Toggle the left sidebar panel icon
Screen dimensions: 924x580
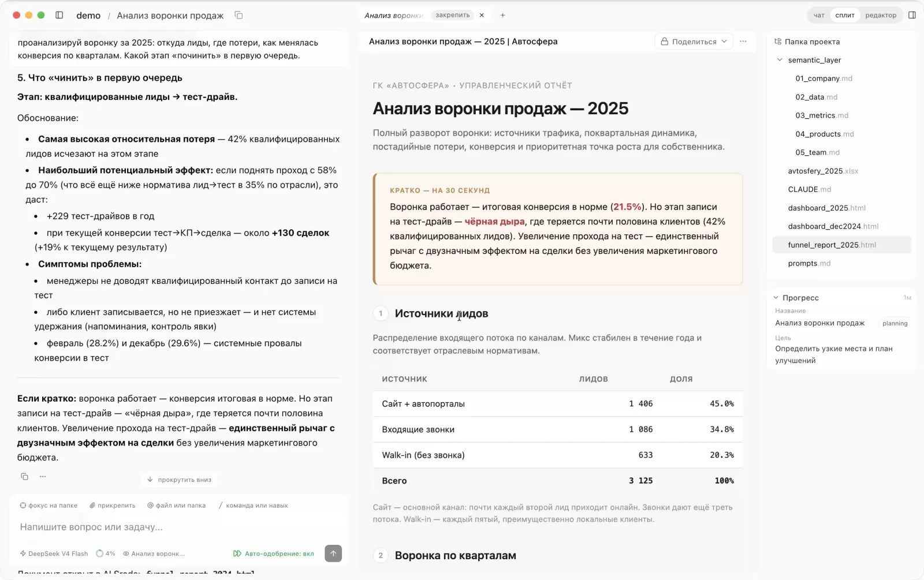(59, 15)
